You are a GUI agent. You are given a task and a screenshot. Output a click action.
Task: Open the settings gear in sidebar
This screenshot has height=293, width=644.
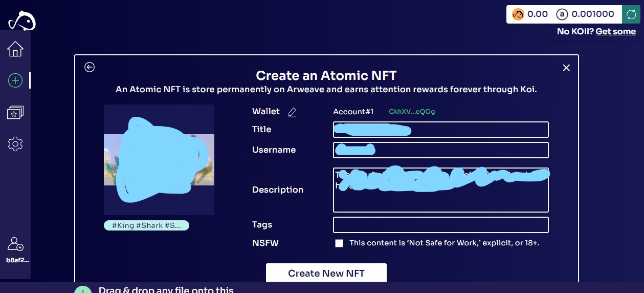(x=15, y=144)
